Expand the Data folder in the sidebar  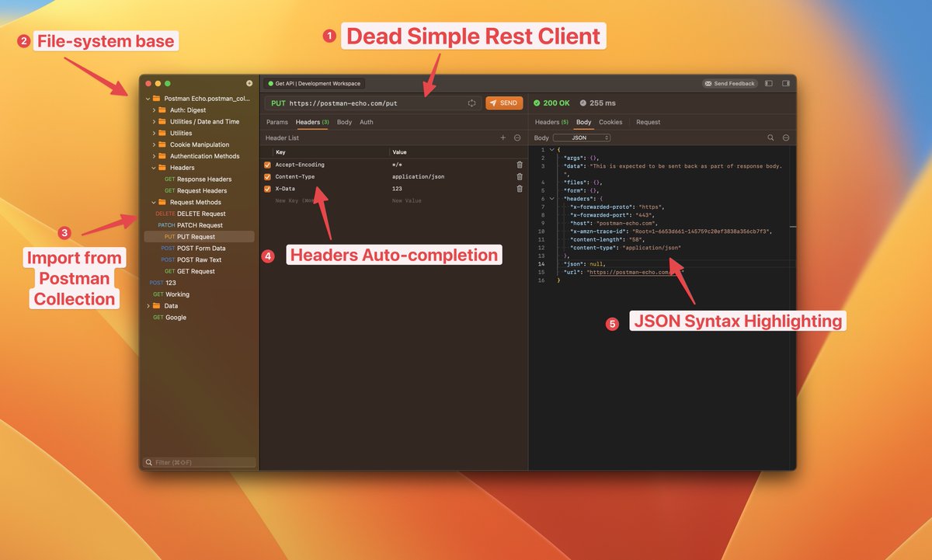tap(149, 305)
